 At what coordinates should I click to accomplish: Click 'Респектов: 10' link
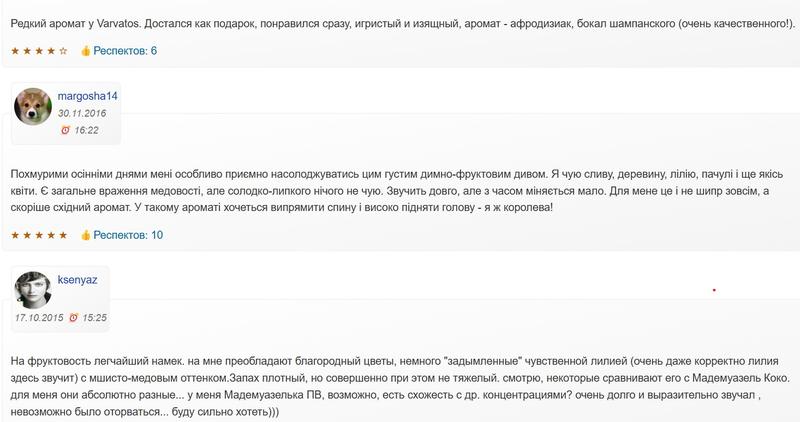point(128,235)
